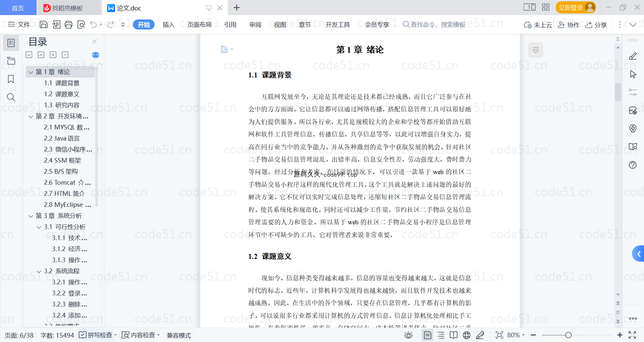
Task: Click the zoom slider handle
Action: click(568, 335)
